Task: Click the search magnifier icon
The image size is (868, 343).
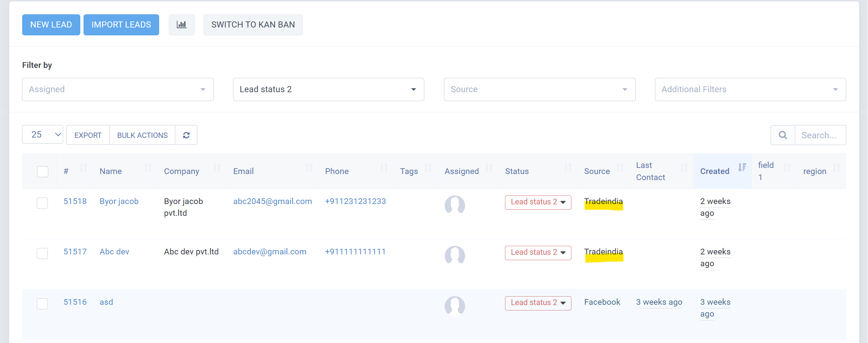Action: (783, 135)
